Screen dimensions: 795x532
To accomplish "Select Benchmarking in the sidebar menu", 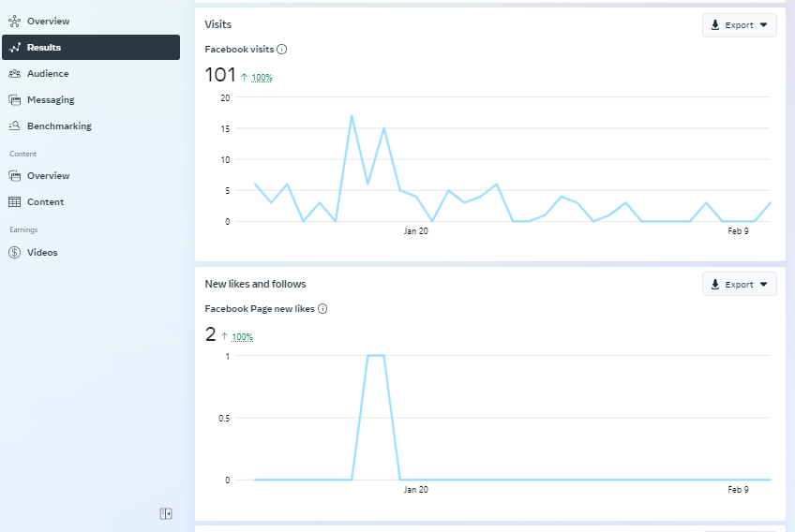I will [59, 126].
